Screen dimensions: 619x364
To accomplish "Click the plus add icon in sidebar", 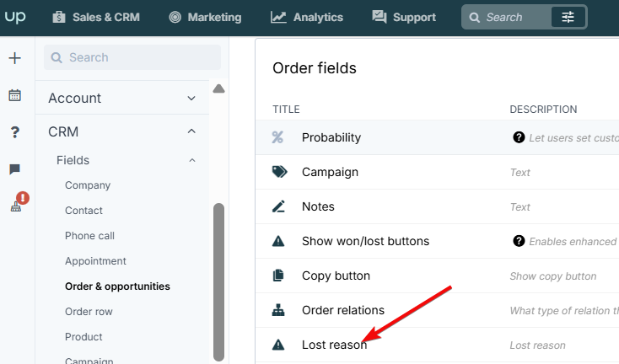I will click(x=15, y=58).
